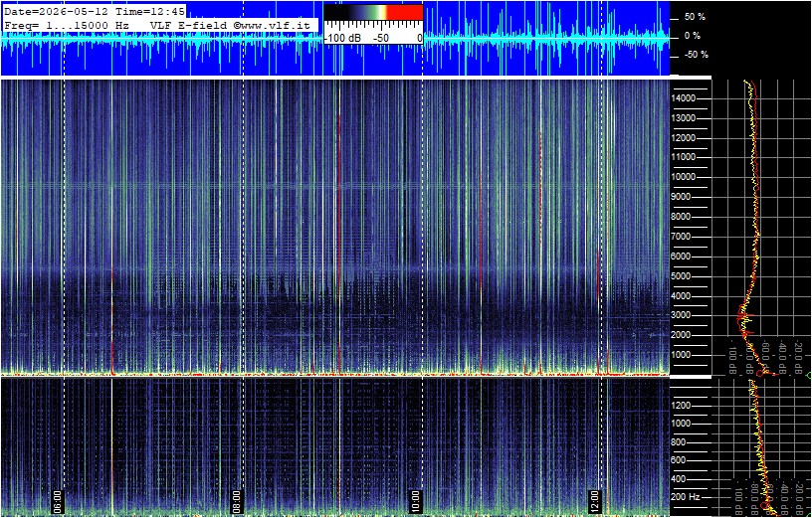Click the 0 % amplitude scale label
The width and height of the screenshot is (812, 518).
click(693, 36)
